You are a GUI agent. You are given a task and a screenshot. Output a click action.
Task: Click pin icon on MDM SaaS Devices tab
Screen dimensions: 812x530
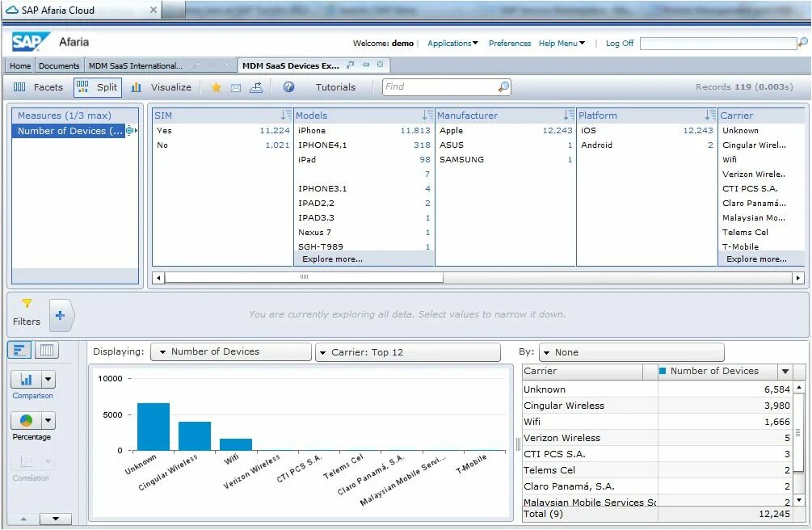(x=366, y=65)
